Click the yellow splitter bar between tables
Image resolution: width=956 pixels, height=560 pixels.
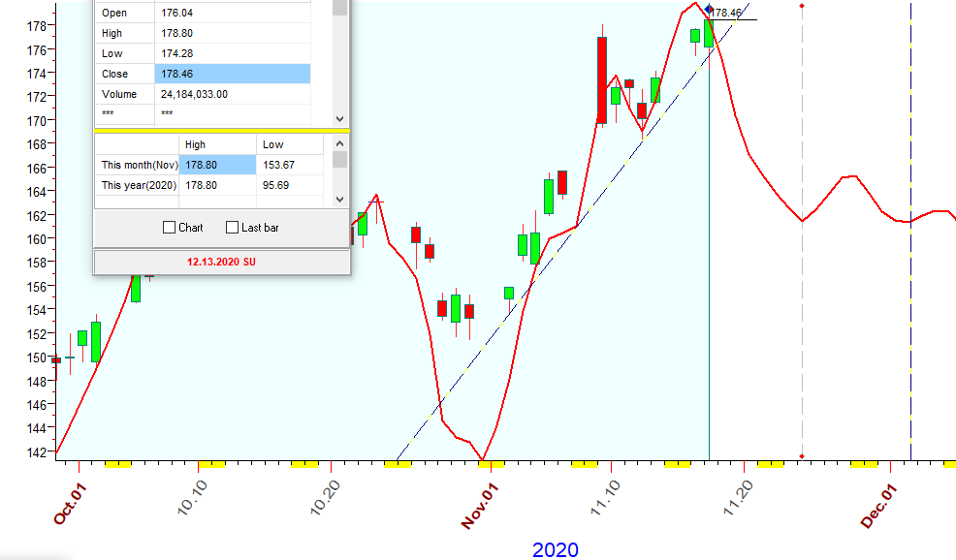click(221, 130)
